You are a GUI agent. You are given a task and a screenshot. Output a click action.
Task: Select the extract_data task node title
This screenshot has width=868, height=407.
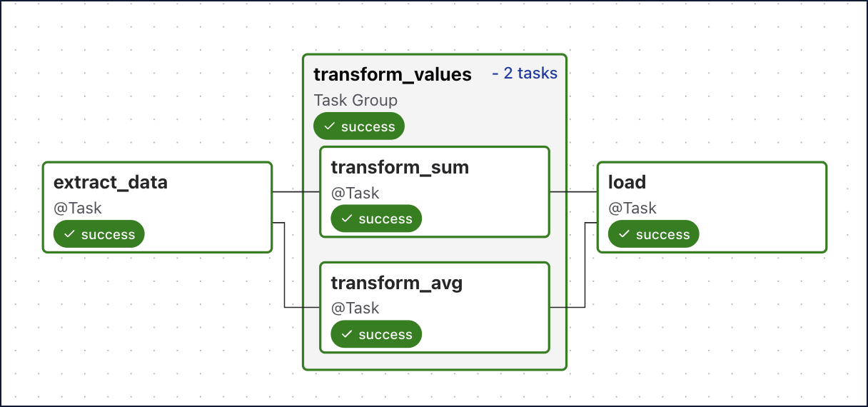tap(111, 182)
